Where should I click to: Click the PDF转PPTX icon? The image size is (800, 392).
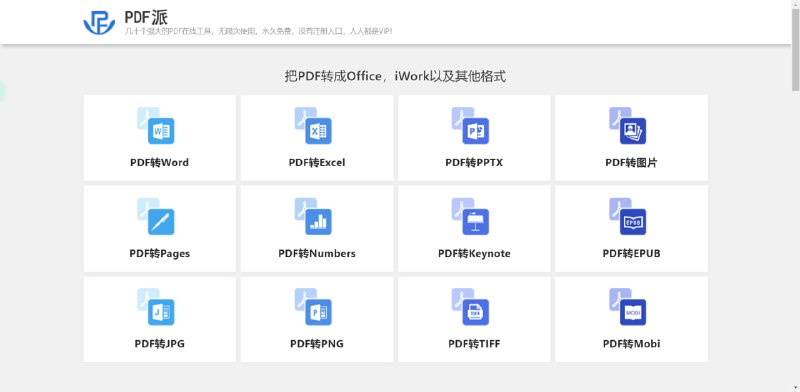coord(470,126)
